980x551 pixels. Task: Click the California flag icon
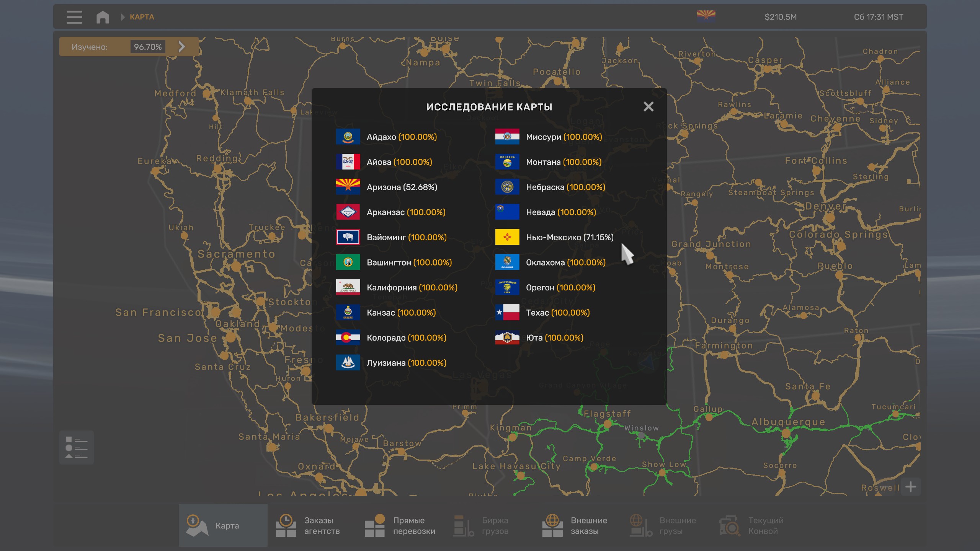tap(348, 287)
